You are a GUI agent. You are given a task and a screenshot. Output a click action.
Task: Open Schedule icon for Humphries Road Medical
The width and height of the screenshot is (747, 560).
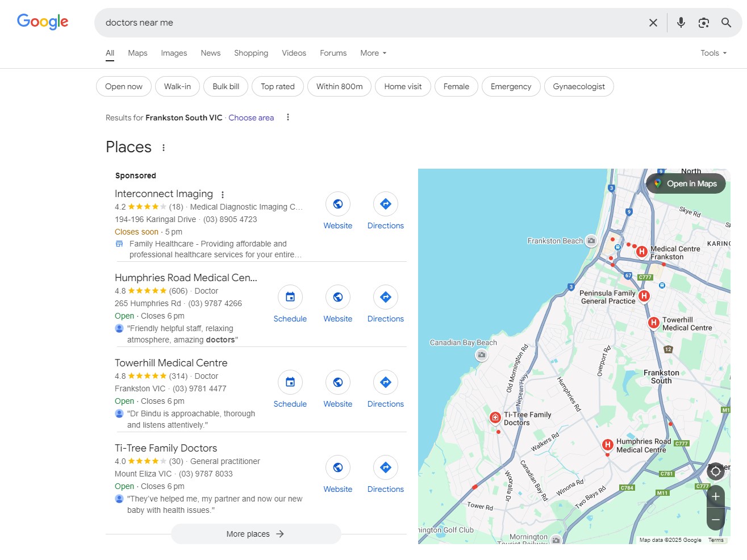pyautogui.click(x=290, y=297)
